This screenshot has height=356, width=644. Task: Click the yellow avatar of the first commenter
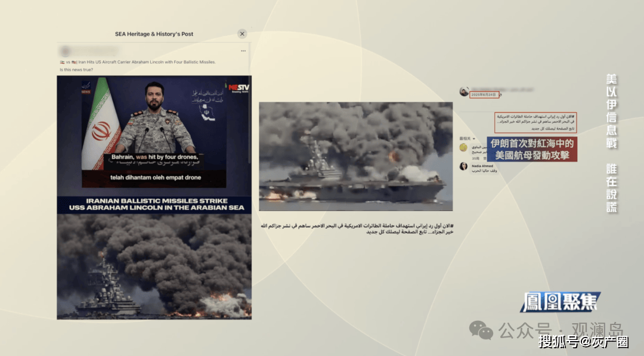click(x=463, y=147)
